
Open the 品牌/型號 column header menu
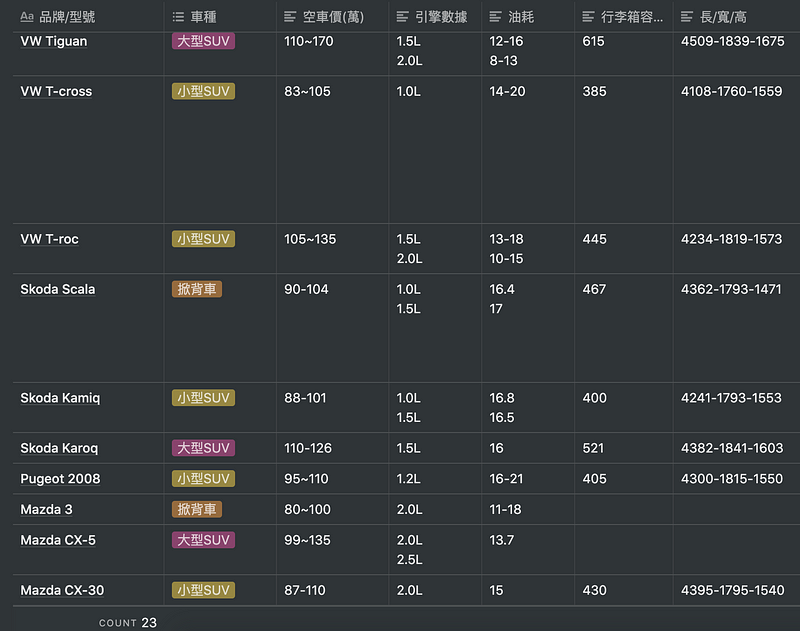(x=88, y=17)
